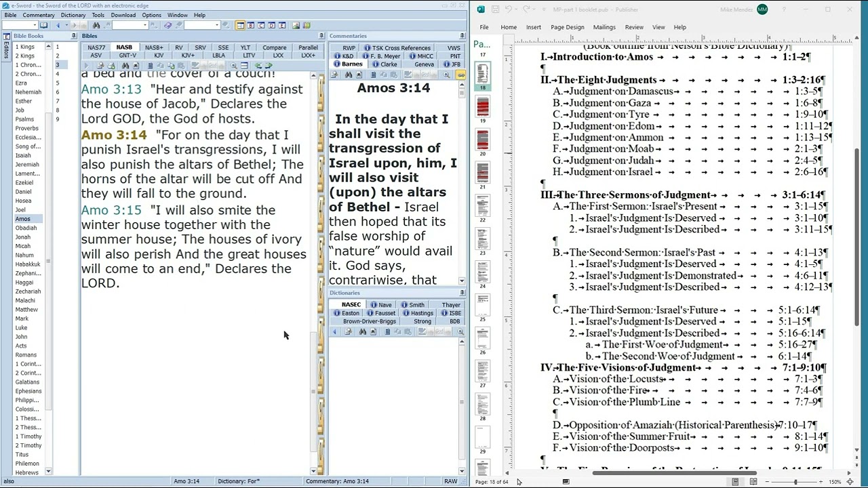Click the binoculars search icon in main toolbar
The image size is (868, 488).
[x=96, y=25]
